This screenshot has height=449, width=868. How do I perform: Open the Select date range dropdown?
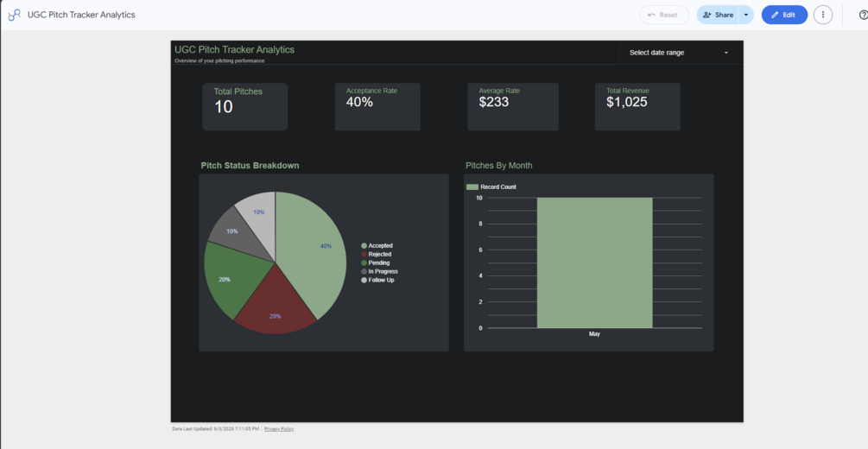pyautogui.click(x=679, y=53)
